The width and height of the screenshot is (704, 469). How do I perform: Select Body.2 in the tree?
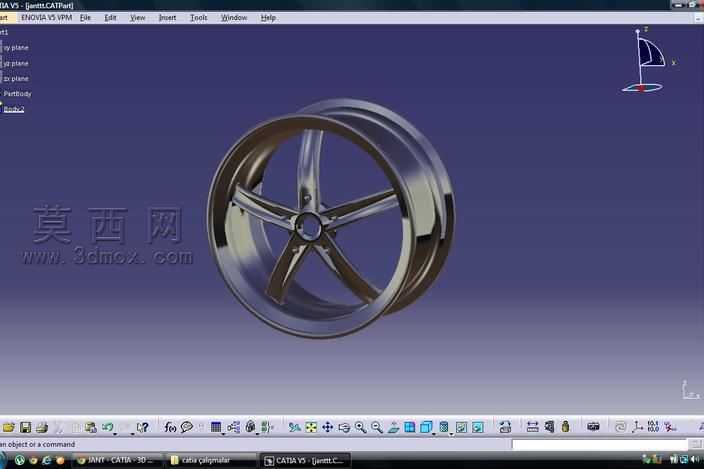pyautogui.click(x=14, y=109)
